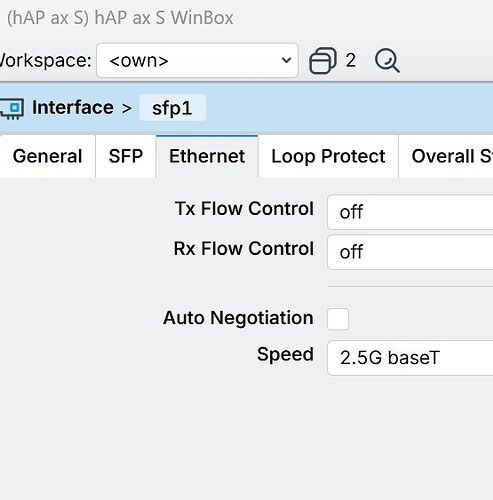Open the Speed dropdown showing 2.5G baseT
This screenshot has width=493, height=500.
[x=410, y=358]
